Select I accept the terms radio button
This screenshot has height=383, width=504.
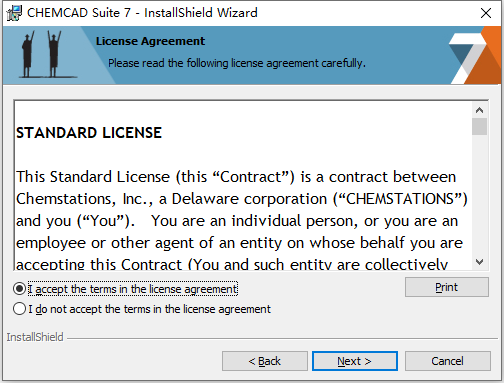pyautogui.click(x=20, y=289)
